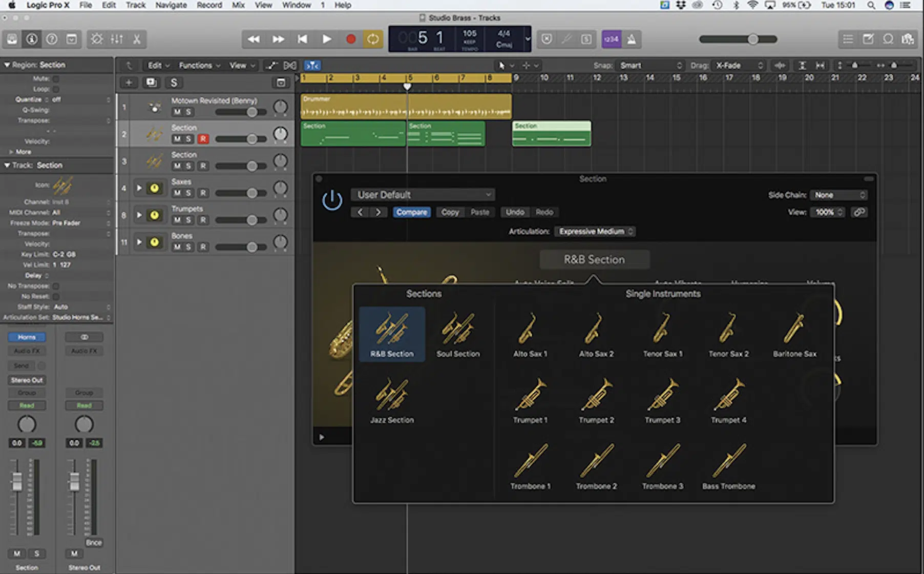Open Quick Help question mark icon

(x=52, y=39)
